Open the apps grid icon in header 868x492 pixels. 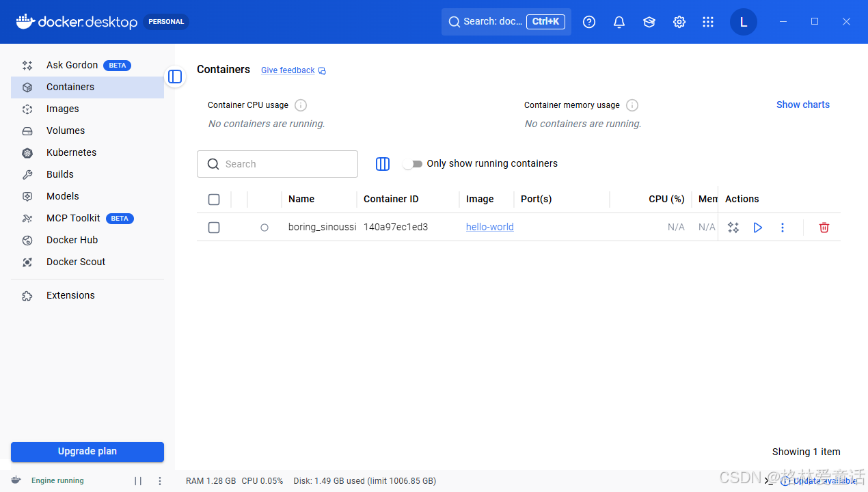(708, 22)
